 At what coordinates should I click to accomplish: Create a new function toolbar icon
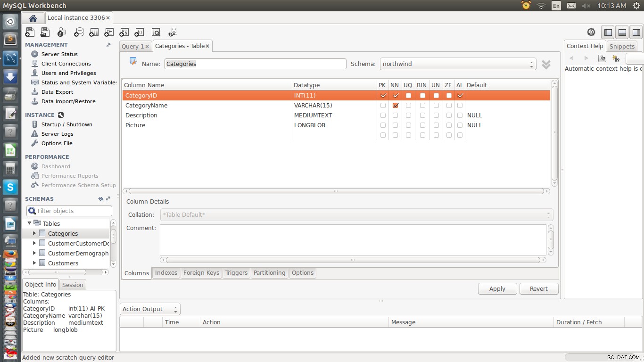[139, 32]
